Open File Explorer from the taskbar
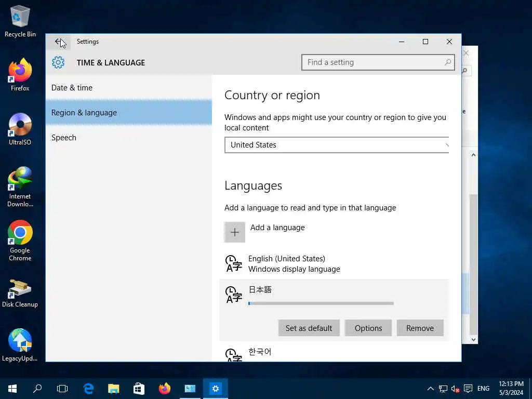 (x=114, y=389)
